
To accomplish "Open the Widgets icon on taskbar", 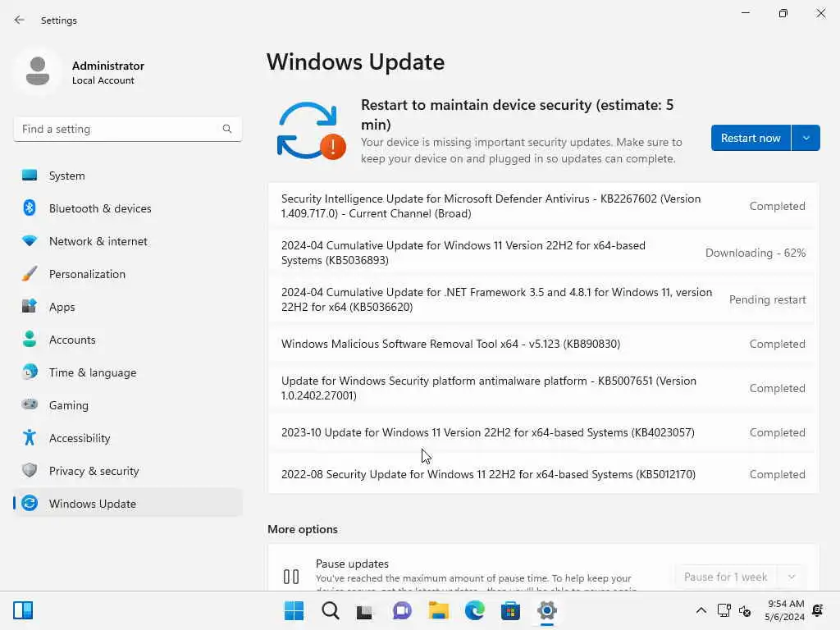I will tap(23, 610).
